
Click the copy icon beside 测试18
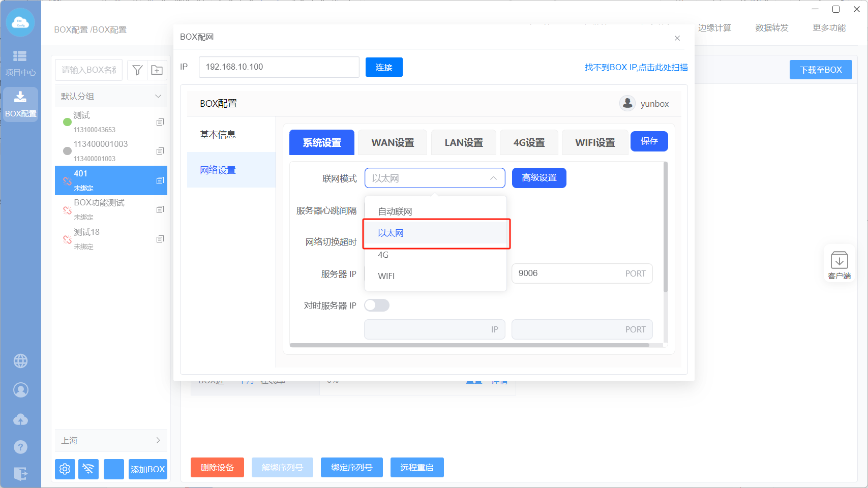pyautogui.click(x=160, y=239)
